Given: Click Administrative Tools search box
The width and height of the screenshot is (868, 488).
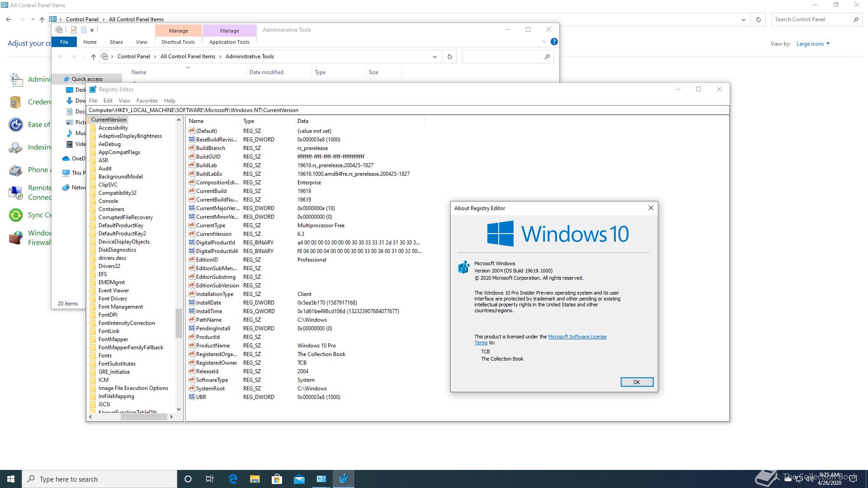Looking at the screenshot, I should (508, 56).
